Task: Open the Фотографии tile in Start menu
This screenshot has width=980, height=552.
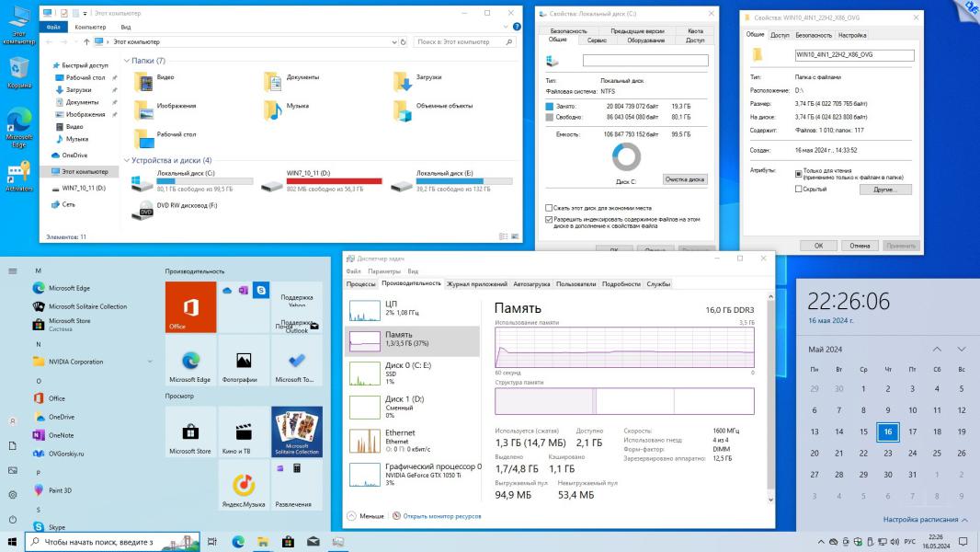Action: click(243, 360)
